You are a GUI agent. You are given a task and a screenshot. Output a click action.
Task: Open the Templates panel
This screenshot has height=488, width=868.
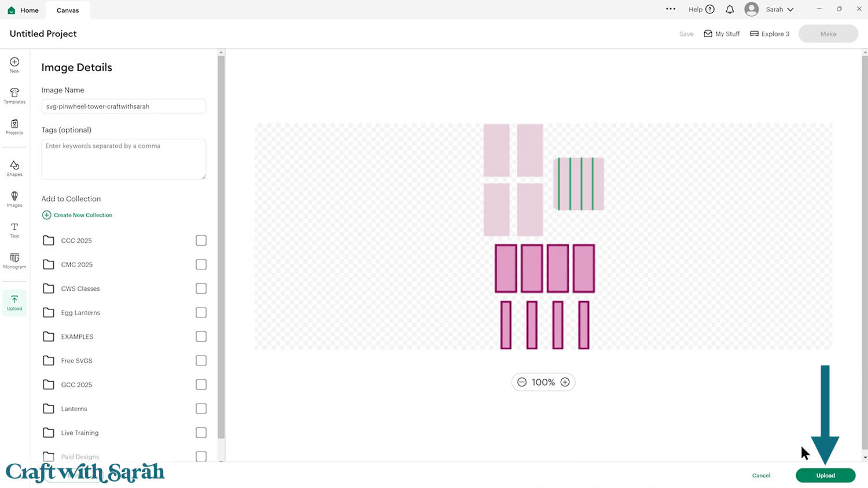(14, 95)
